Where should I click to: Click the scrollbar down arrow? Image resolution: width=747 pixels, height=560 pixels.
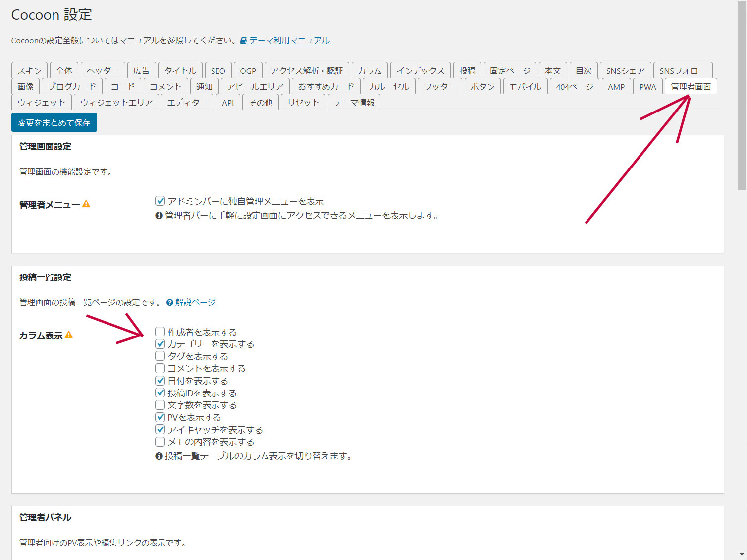[742, 555]
